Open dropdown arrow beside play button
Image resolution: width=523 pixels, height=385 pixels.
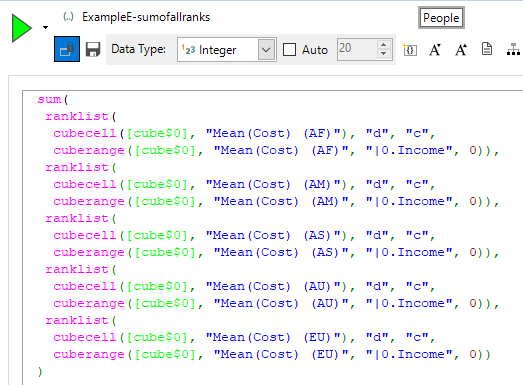pos(45,28)
